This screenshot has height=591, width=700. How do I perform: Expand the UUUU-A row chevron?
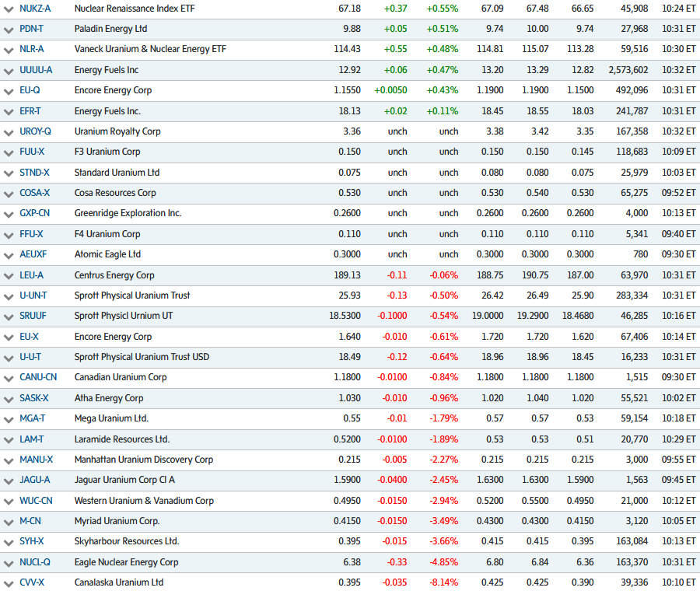point(9,71)
